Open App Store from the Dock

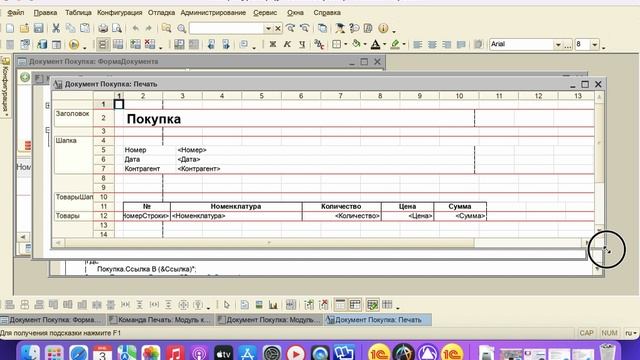coord(247,353)
